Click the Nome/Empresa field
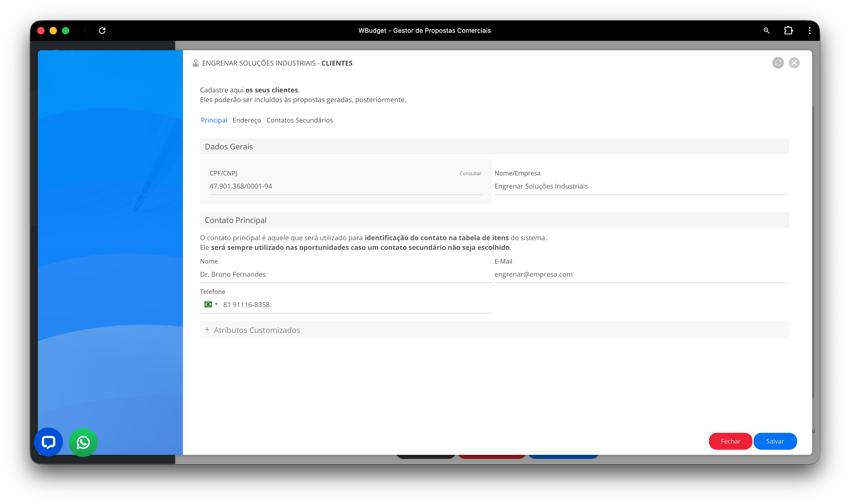This screenshot has width=850, height=504. pos(638,186)
